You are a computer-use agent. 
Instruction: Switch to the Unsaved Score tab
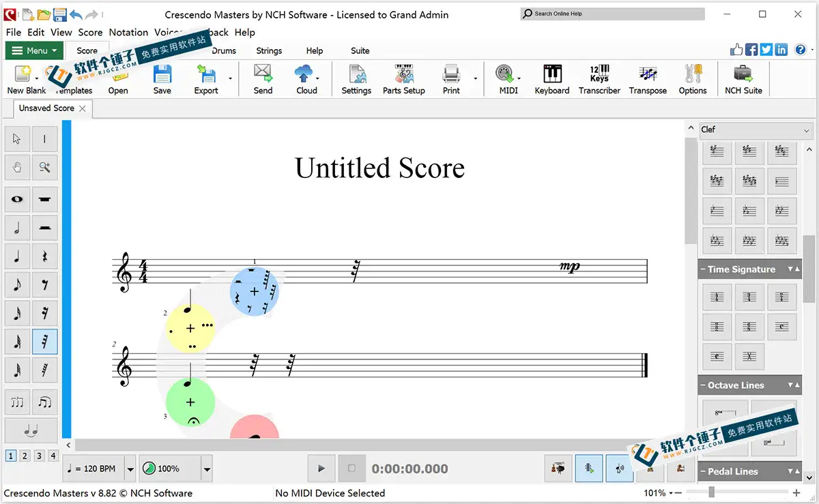46,108
